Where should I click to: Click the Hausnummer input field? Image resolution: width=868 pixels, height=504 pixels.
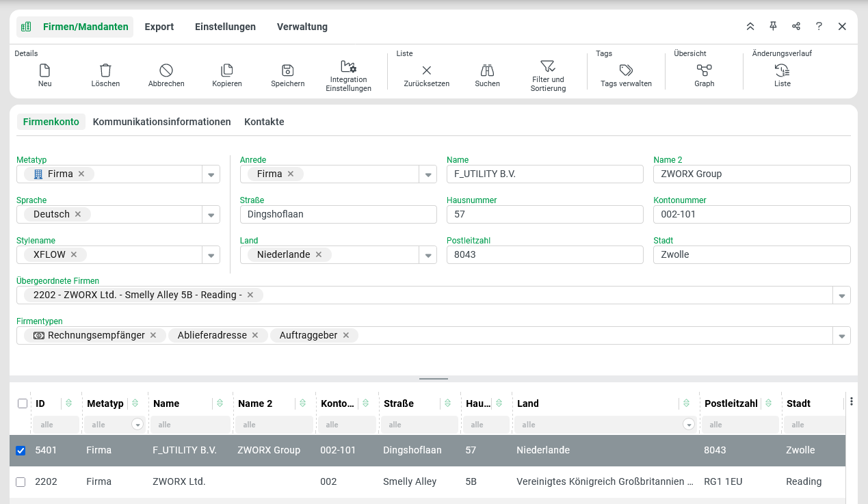pos(544,214)
